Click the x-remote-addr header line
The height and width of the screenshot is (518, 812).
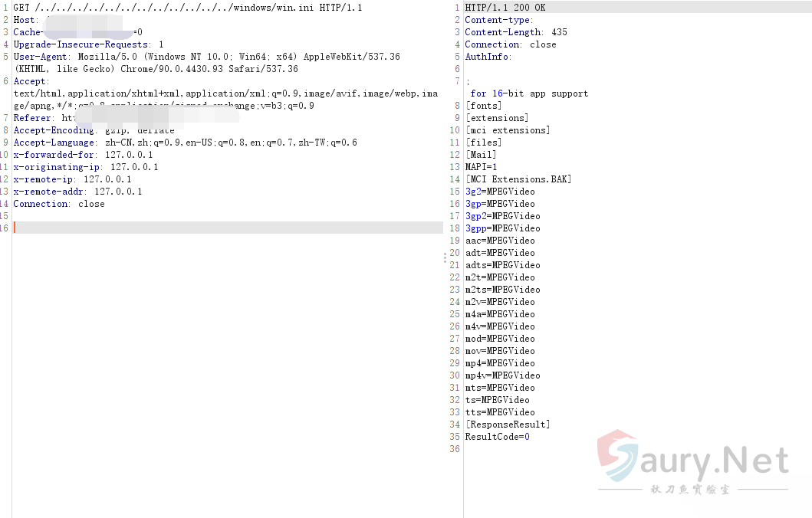[77, 192]
